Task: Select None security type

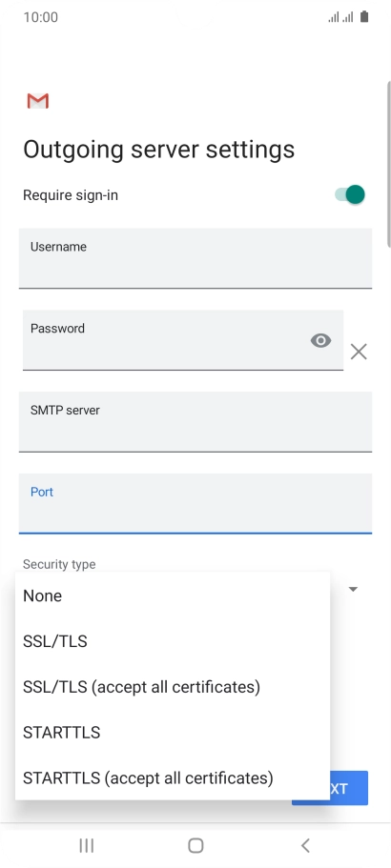Action: tap(173, 595)
